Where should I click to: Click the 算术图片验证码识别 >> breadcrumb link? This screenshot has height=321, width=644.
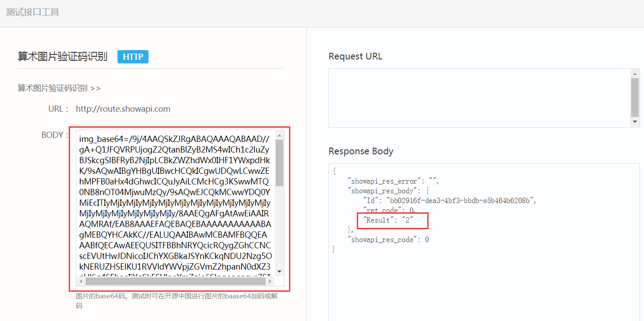pos(59,88)
